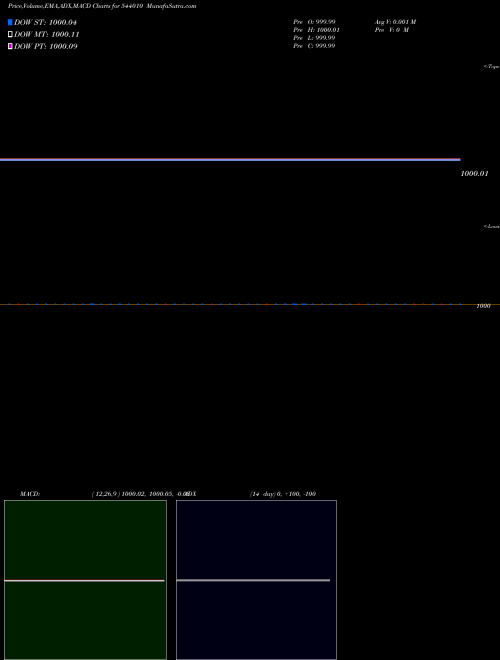
Task: Click the chart title mentioning MunafaSutra.com
Action: point(102,6)
